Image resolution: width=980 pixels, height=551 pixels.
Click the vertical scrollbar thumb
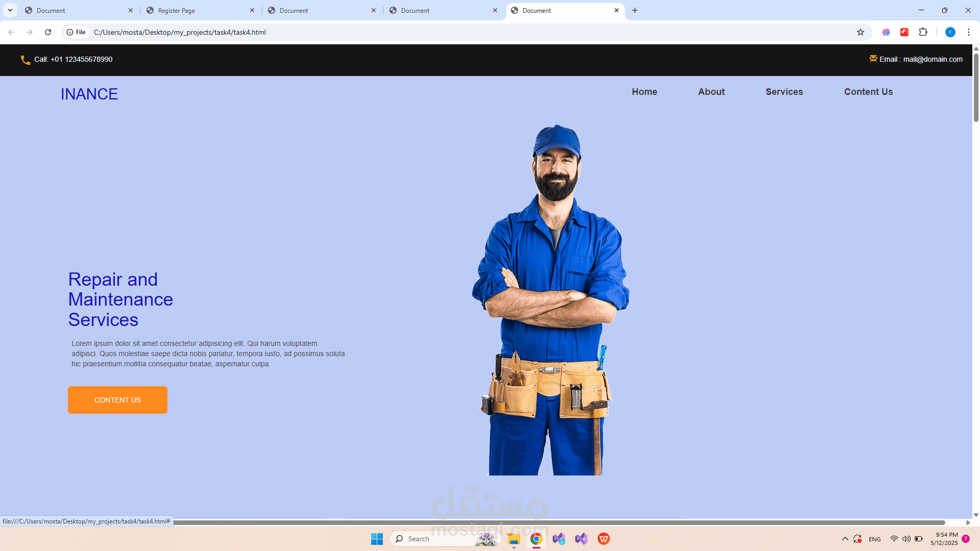point(976,87)
